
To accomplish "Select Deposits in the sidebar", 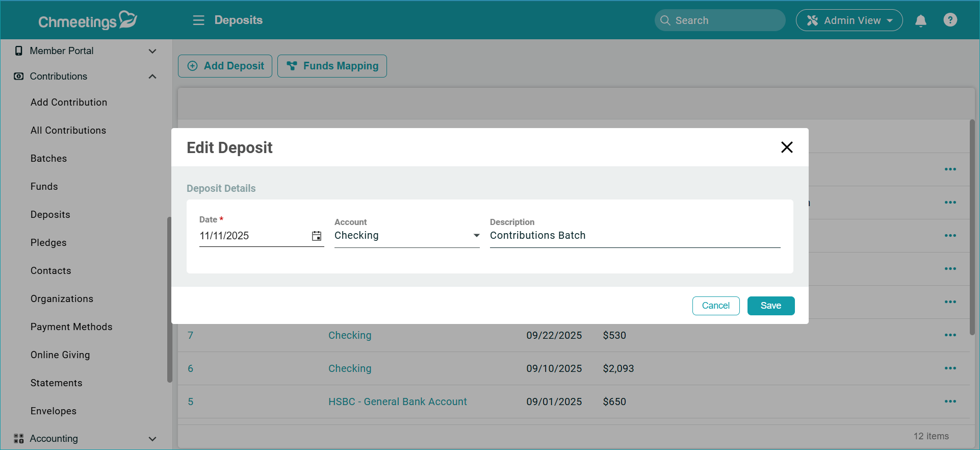I will coord(50,214).
